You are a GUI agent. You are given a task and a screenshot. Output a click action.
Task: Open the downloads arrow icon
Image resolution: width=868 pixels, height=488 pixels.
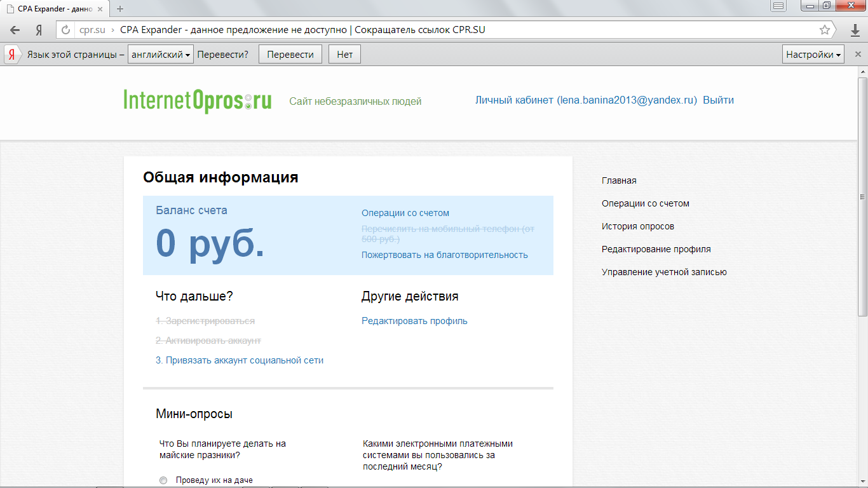point(855,30)
